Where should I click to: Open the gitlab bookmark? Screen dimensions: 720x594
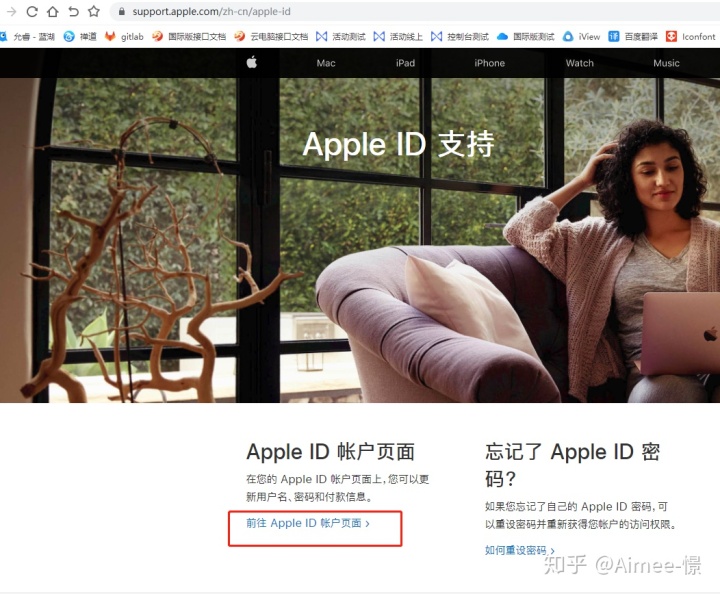tap(124, 37)
